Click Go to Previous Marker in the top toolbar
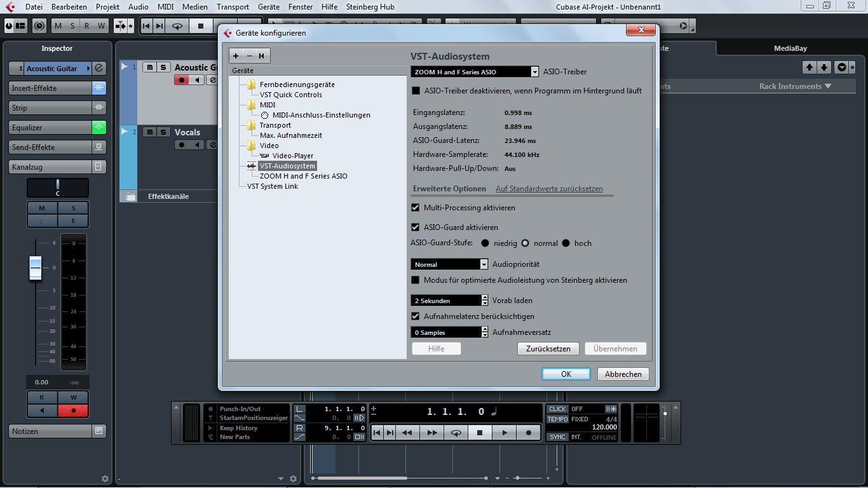This screenshot has width=868, height=488. pos(146,26)
